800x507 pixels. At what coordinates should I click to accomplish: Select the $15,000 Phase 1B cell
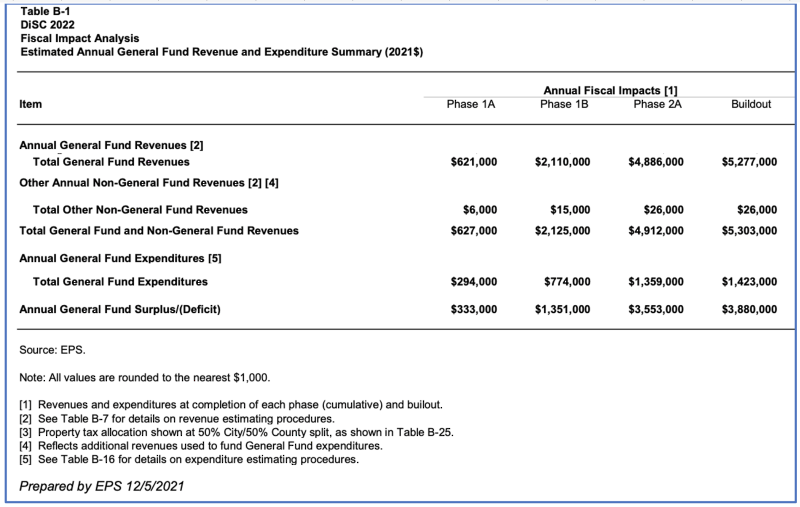click(570, 210)
